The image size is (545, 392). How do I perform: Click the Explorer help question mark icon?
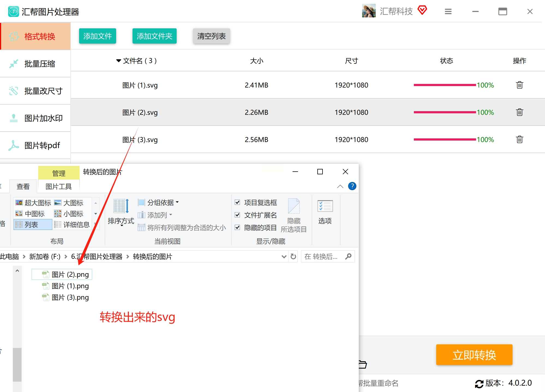(x=352, y=186)
